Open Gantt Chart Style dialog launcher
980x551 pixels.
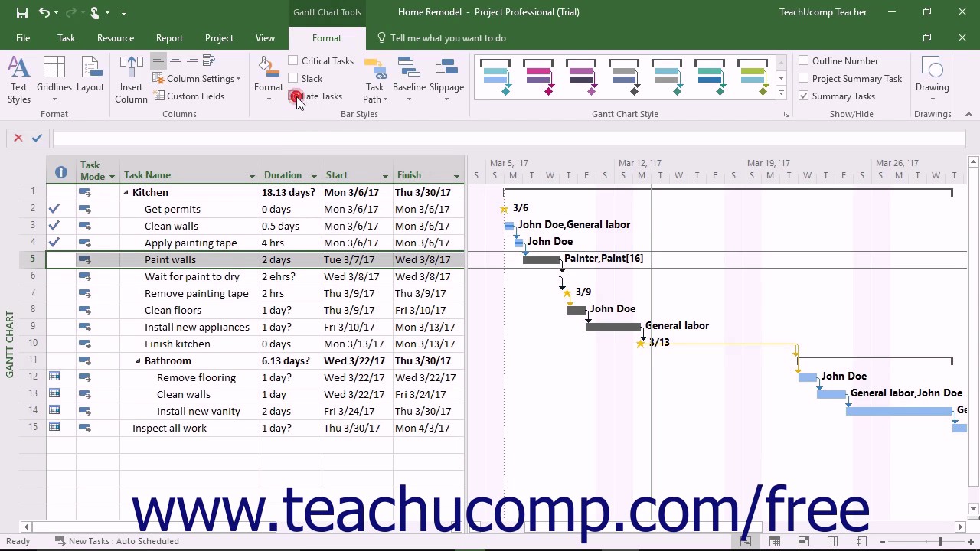tap(786, 115)
